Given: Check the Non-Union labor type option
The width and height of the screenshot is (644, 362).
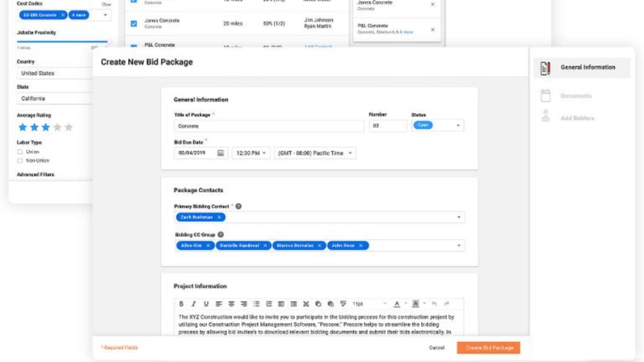Looking at the screenshot, I should pyautogui.click(x=20, y=161).
